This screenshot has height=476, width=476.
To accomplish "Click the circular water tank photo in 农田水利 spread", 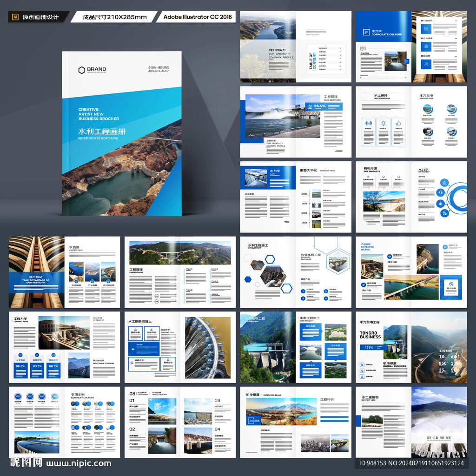I will (x=37, y=443).
